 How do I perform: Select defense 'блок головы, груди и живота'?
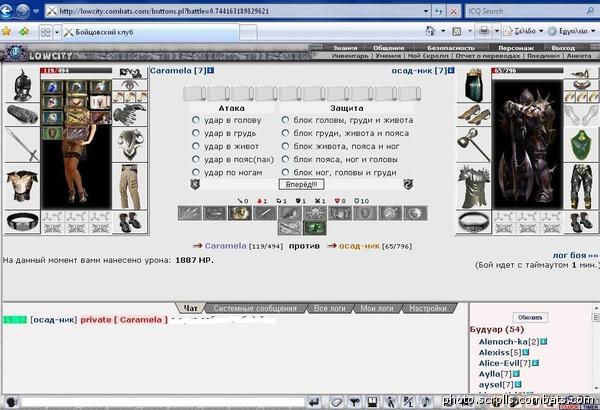[x=285, y=120]
